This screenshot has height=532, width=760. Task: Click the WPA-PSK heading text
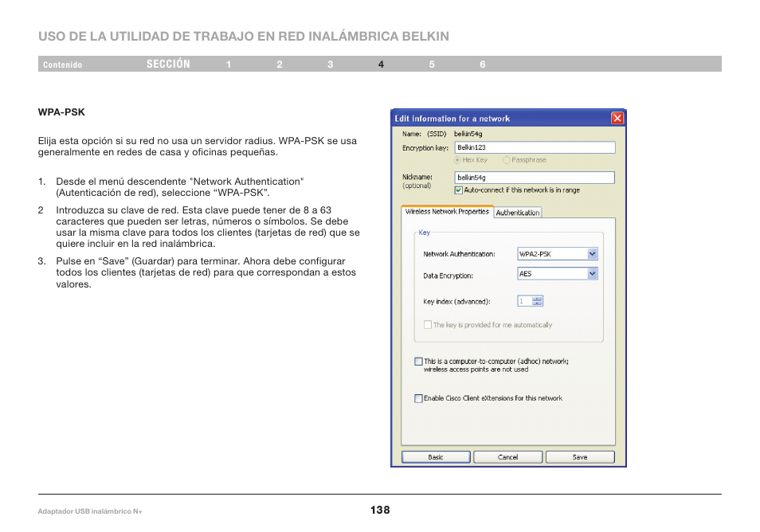61,112
